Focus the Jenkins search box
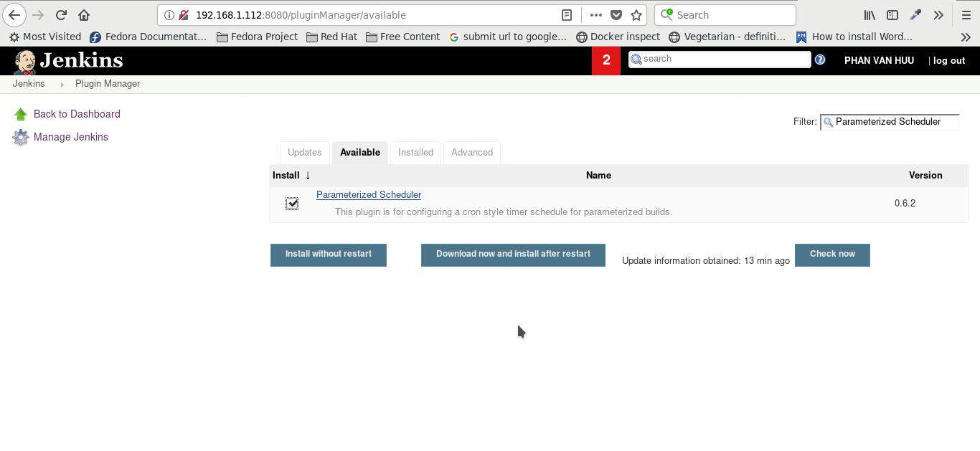Image resolution: width=980 pixels, height=451 pixels. [x=720, y=59]
